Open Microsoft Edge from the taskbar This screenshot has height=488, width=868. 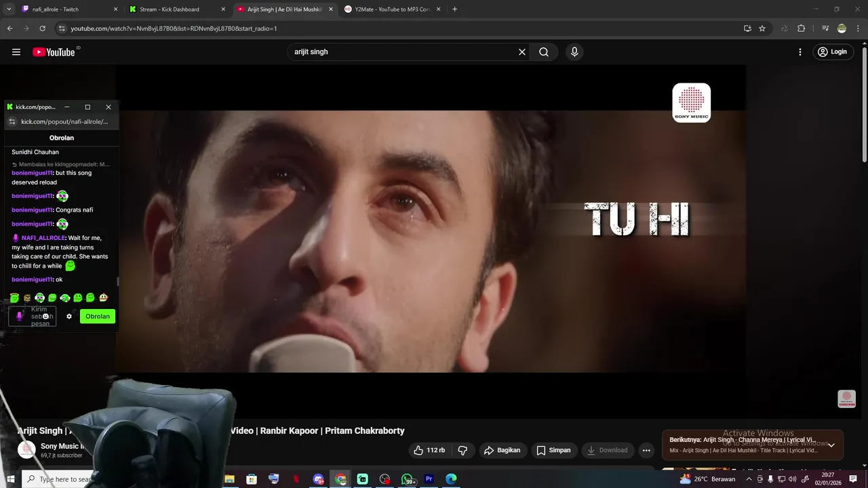(x=451, y=479)
